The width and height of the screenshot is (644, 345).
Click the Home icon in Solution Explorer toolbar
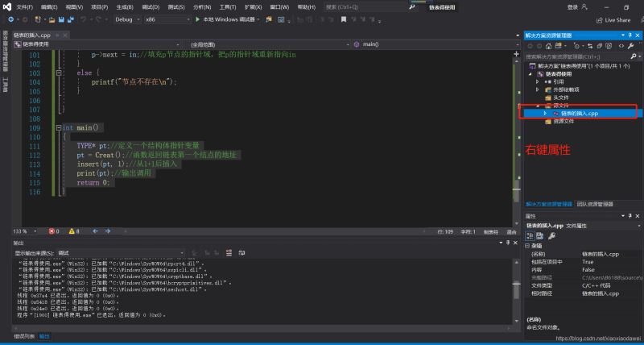tap(547, 47)
